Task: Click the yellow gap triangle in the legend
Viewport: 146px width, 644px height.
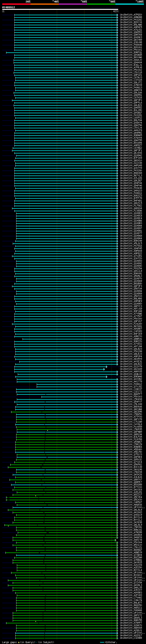Action: point(19,642)
